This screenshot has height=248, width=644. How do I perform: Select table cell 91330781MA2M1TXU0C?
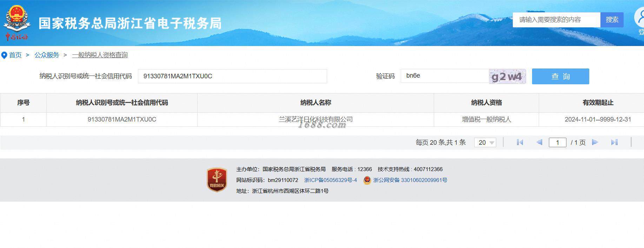[122, 119]
